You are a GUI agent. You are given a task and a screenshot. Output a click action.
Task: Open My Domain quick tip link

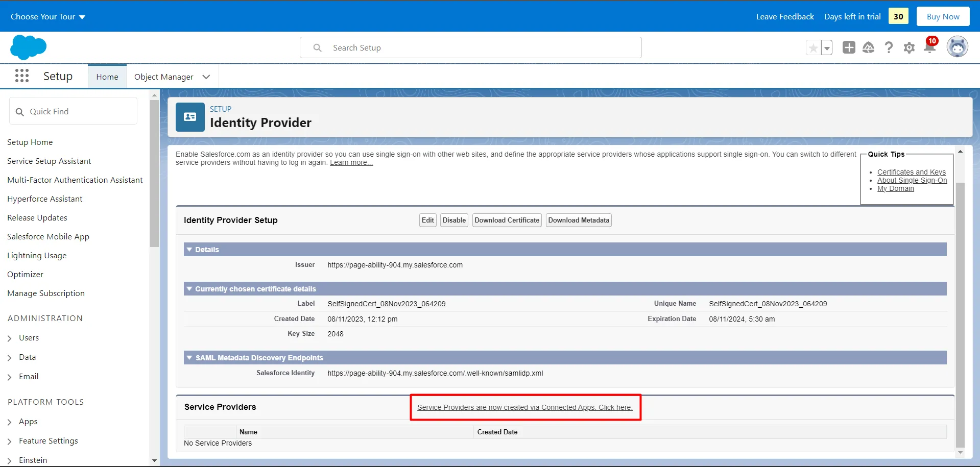click(896, 189)
